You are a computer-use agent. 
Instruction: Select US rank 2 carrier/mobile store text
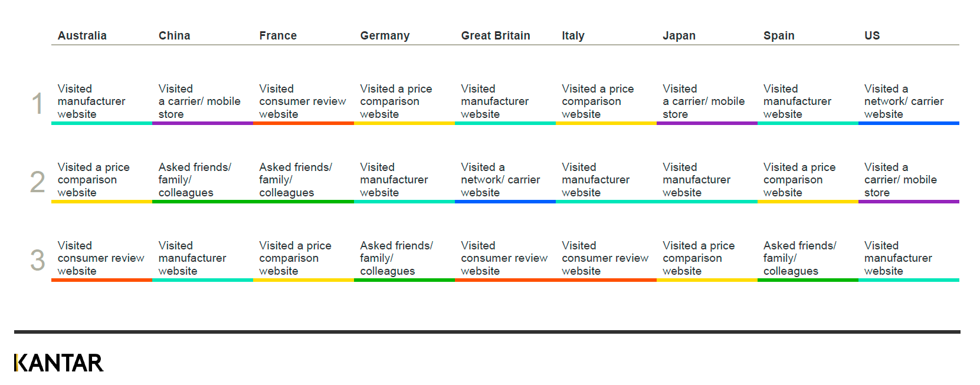coord(900,180)
